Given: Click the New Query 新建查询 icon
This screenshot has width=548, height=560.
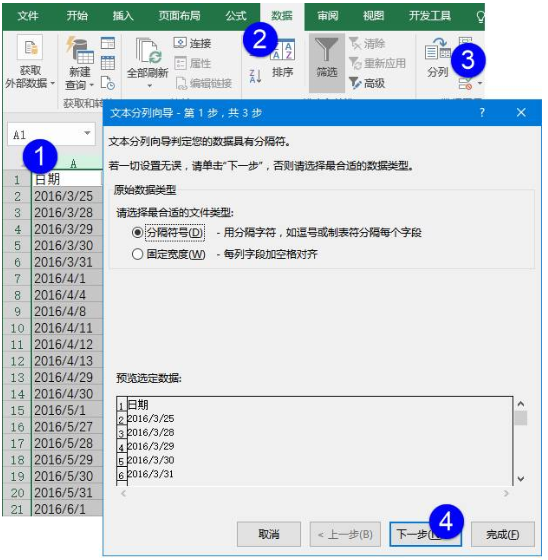Looking at the screenshot, I should coord(79,51).
